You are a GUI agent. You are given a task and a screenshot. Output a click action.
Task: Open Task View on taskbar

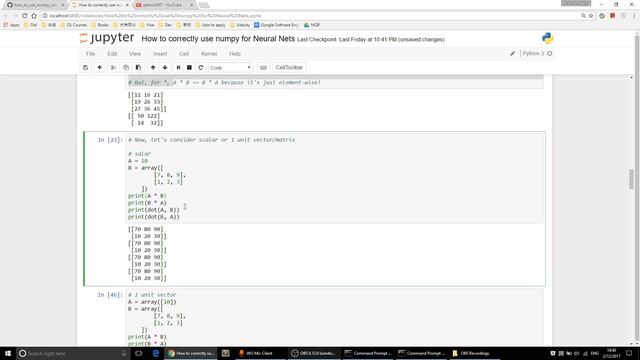pyautogui.click(x=139, y=353)
